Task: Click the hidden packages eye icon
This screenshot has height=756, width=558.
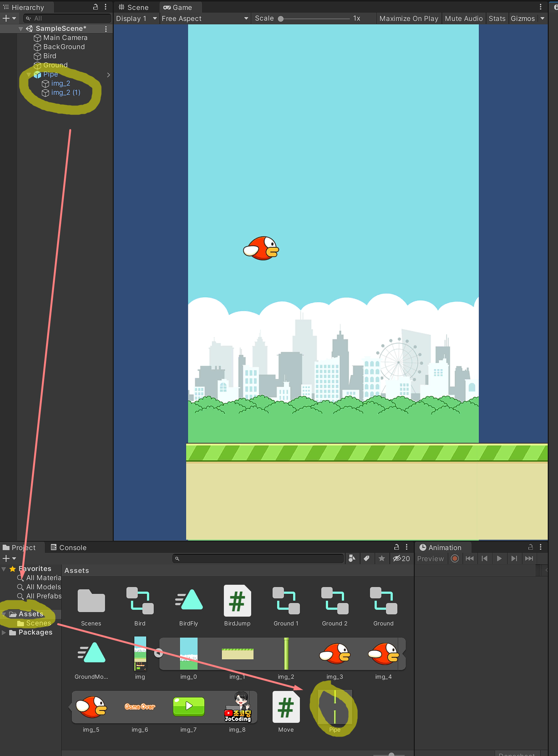Action: click(401, 558)
